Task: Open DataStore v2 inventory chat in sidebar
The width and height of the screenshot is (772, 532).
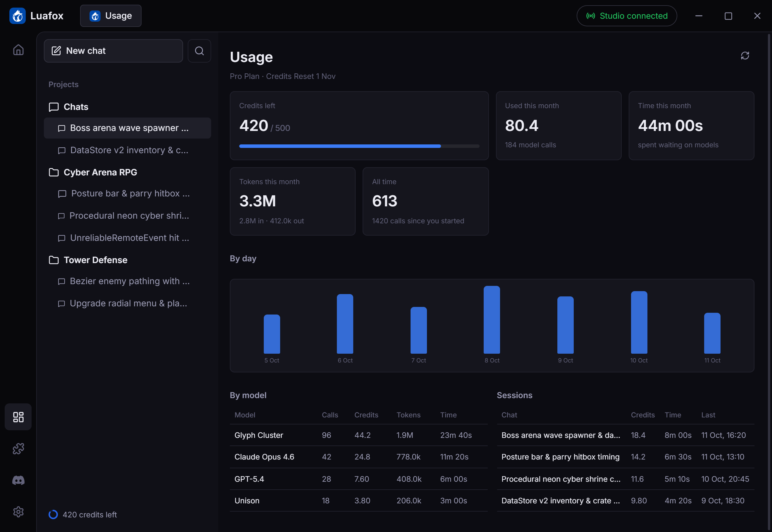Action: [x=127, y=150]
